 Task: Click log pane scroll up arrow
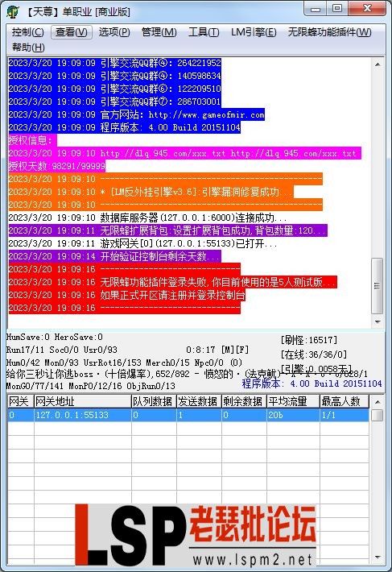click(378, 64)
